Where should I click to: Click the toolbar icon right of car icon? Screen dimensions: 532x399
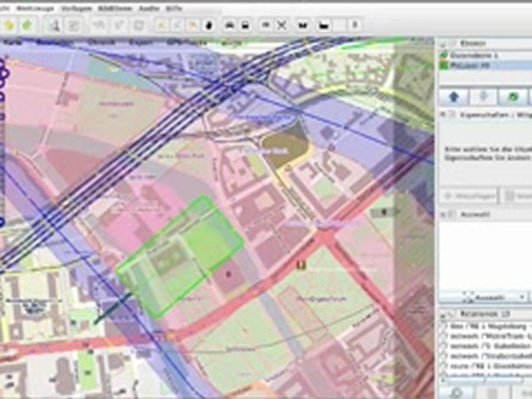(x=245, y=25)
